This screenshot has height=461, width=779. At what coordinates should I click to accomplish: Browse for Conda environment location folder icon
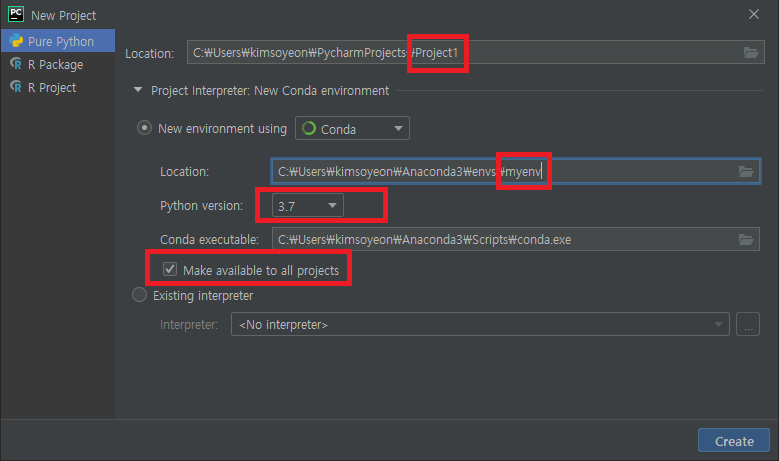746,171
